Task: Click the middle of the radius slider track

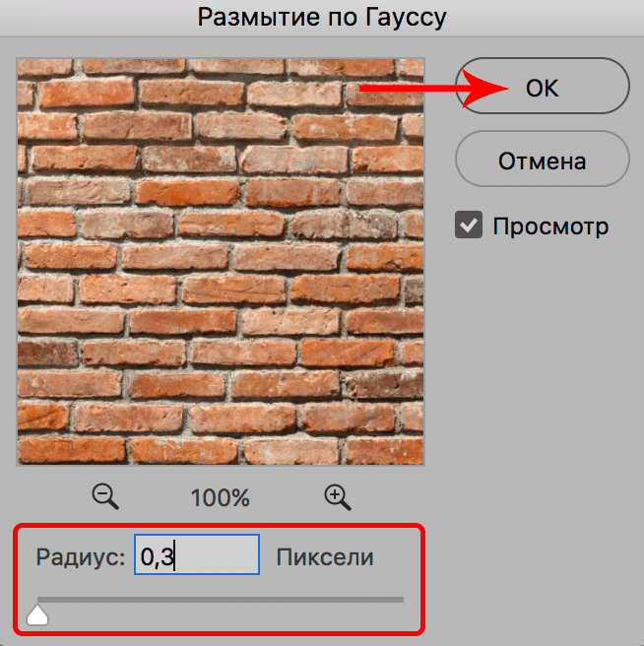Action: [221, 599]
